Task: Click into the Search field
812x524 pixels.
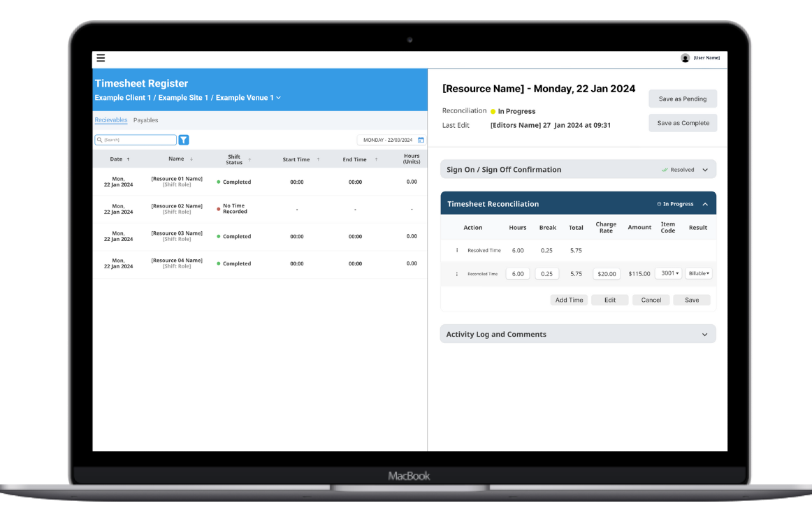Action: [136, 140]
